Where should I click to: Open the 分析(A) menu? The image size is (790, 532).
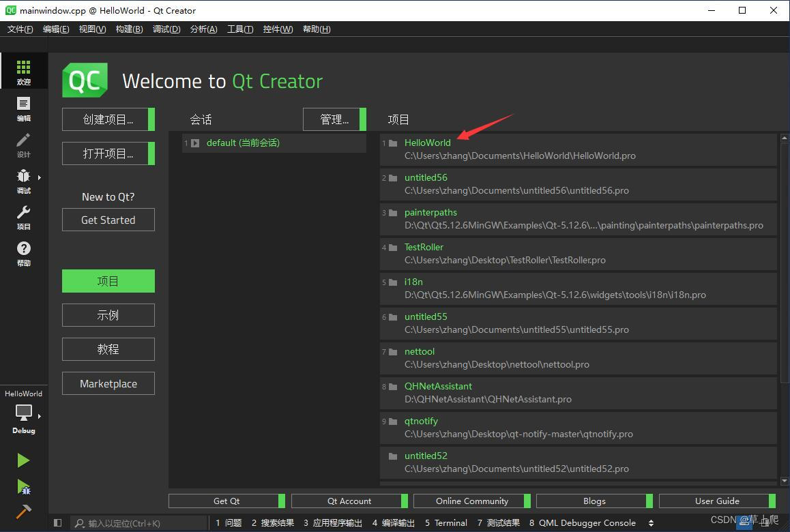[203, 29]
